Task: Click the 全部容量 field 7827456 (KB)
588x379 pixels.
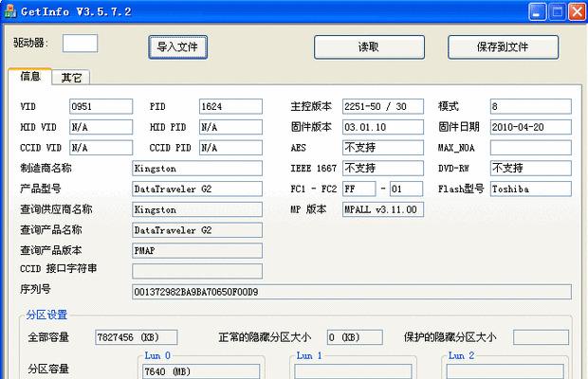Action: click(x=137, y=337)
